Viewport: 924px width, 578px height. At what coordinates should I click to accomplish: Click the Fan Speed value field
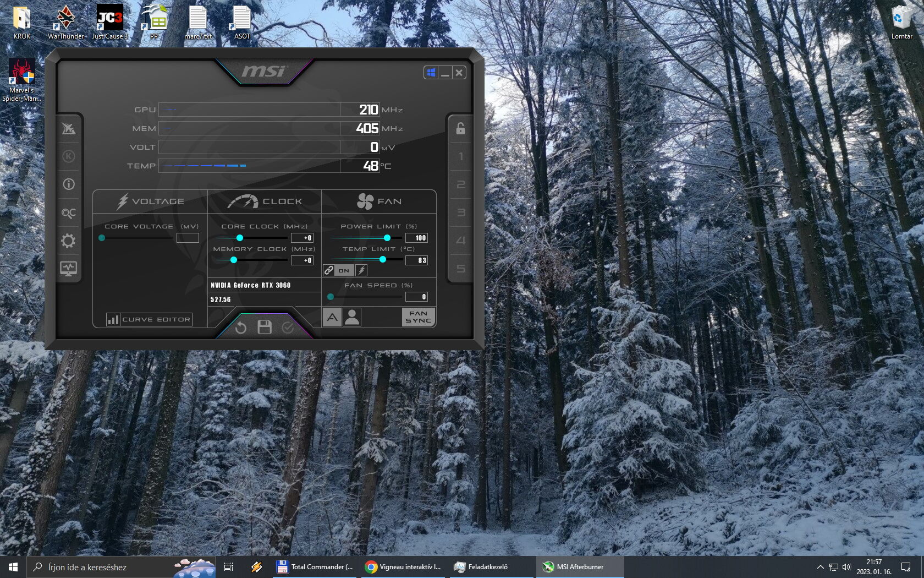416,297
